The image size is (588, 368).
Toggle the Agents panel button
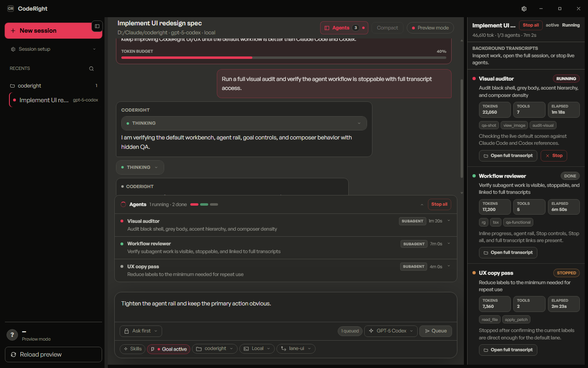tap(344, 28)
